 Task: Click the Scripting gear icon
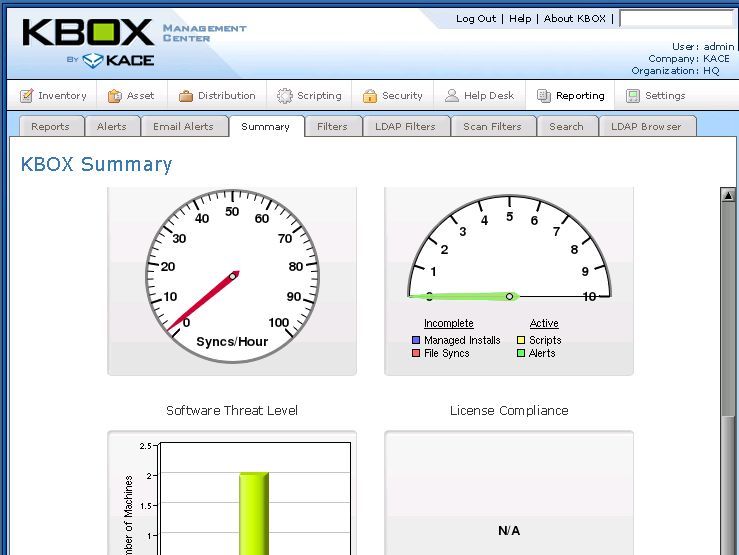click(285, 96)
